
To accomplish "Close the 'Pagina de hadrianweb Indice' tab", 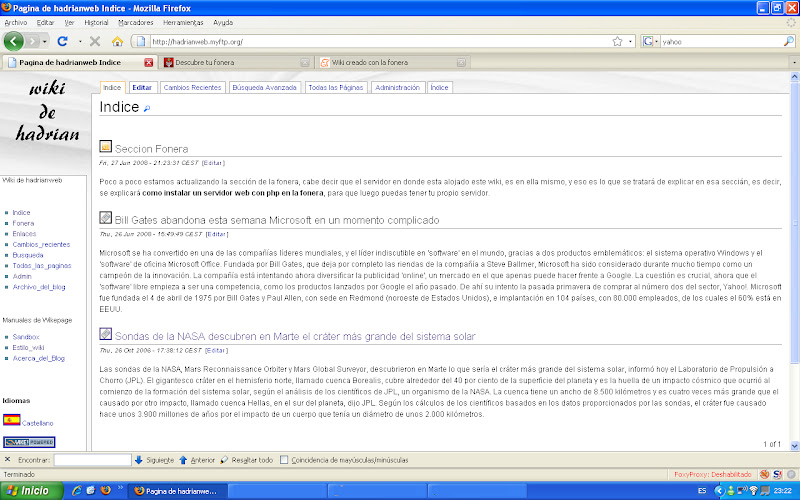I will [148, 62].
